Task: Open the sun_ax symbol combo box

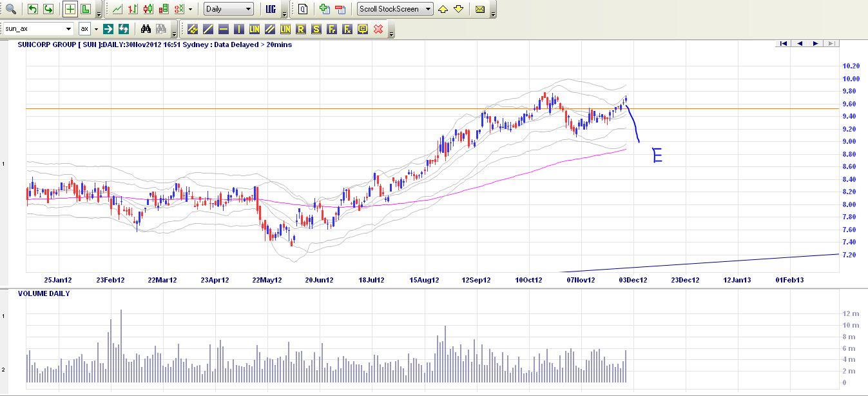Action: [x=38, y=29]
